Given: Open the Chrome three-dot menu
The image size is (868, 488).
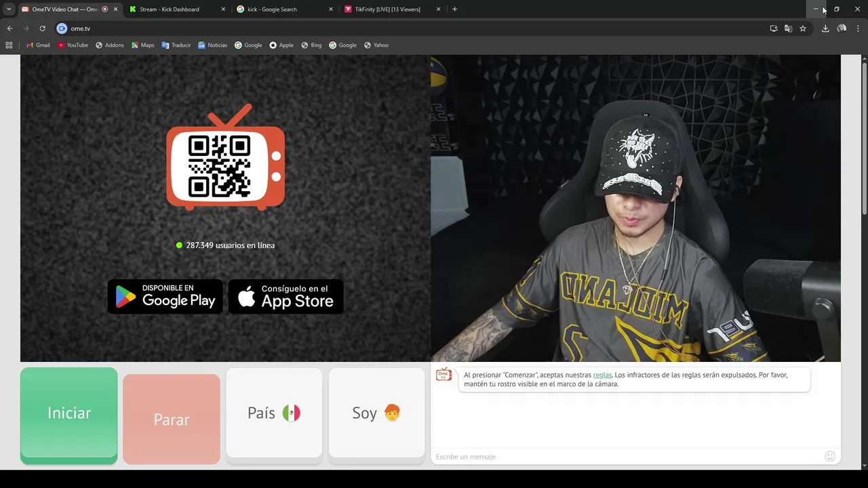Looking at the screenshot, I should pos(858,28).
